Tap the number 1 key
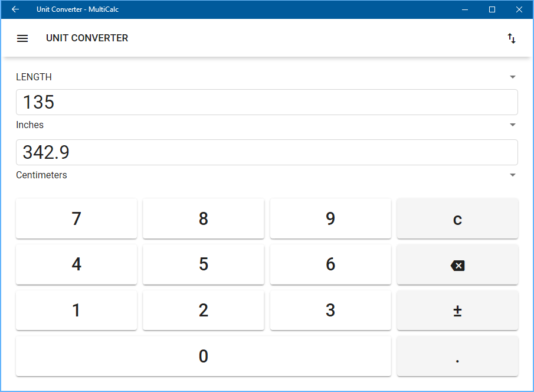Viewport: 534px width, 392px height. (x=76, y=310)
